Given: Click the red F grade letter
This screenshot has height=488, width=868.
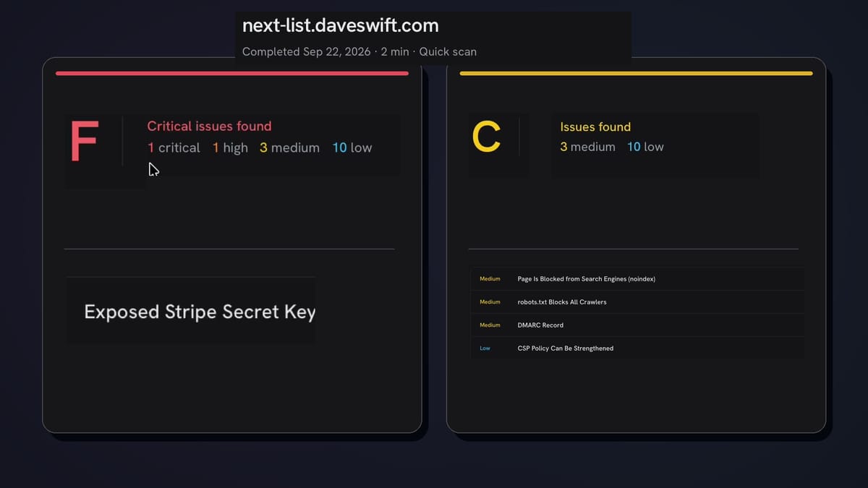Looking at the screenshot, I should pos(84,142).
